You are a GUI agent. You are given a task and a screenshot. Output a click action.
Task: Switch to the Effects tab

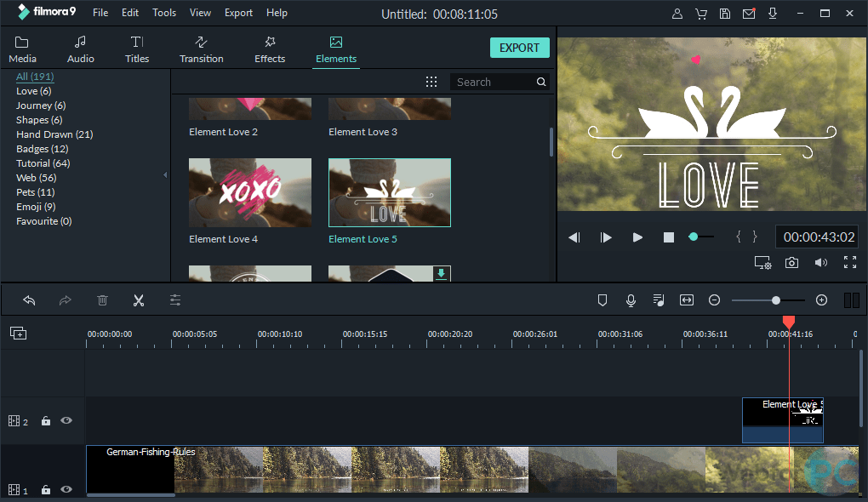click(269, 48)
